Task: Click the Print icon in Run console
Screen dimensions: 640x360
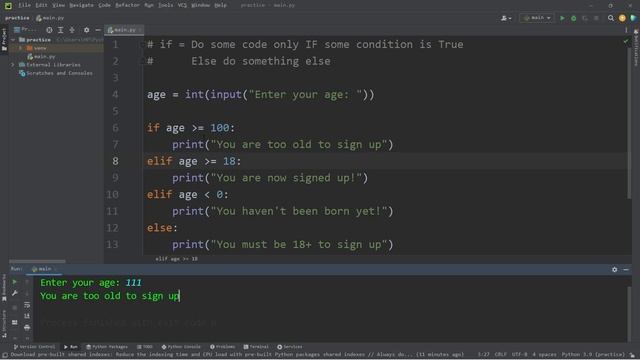Action: pos(27,327)
